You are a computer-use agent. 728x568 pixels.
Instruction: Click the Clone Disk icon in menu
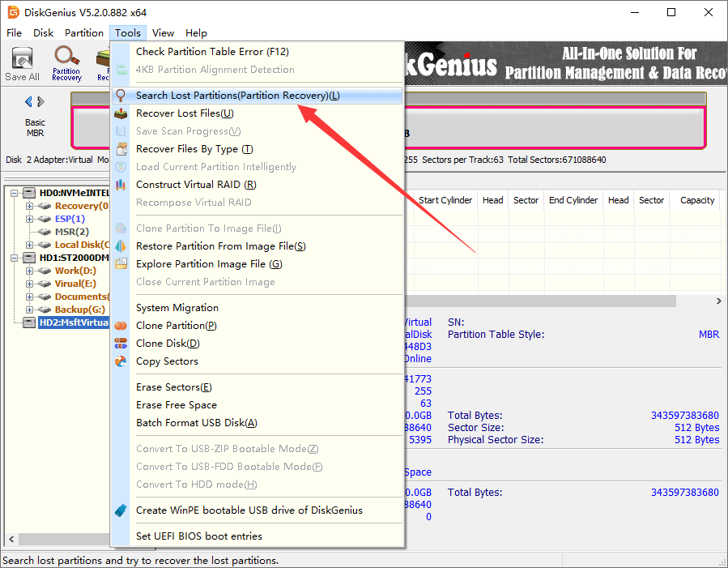click(121, 344)
